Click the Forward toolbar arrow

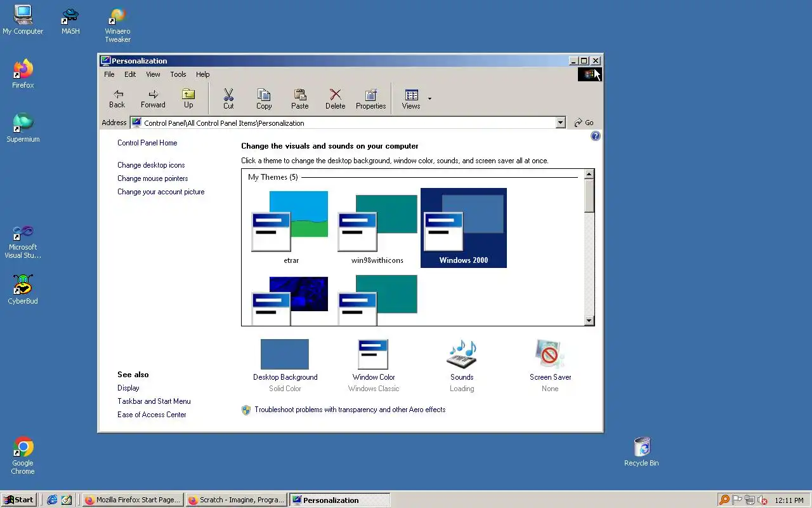coord(153,98)
